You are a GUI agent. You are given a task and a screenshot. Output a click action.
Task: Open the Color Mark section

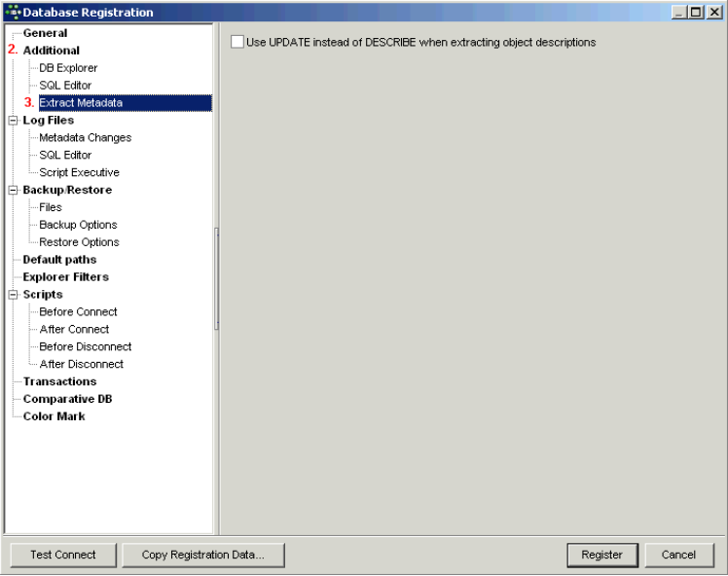point(54,416)
